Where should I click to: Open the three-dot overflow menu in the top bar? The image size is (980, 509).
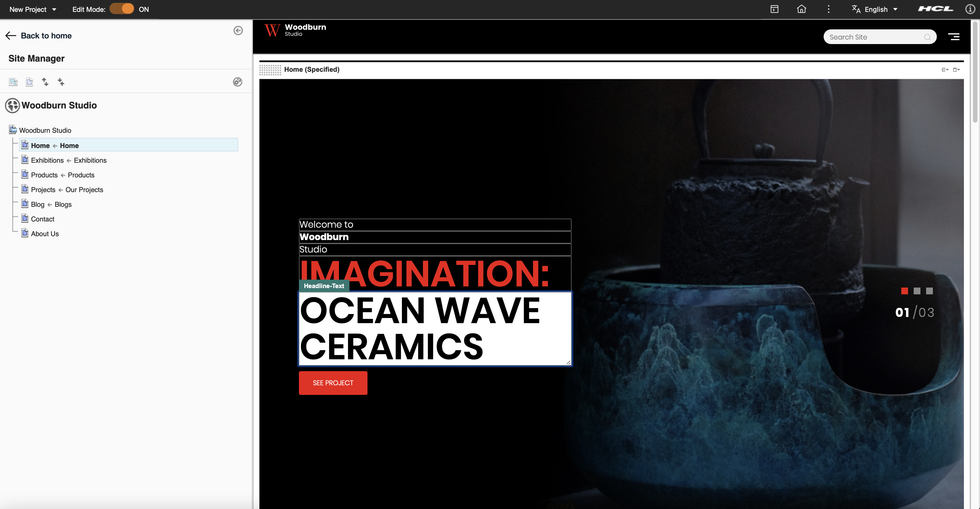point(828,9)
